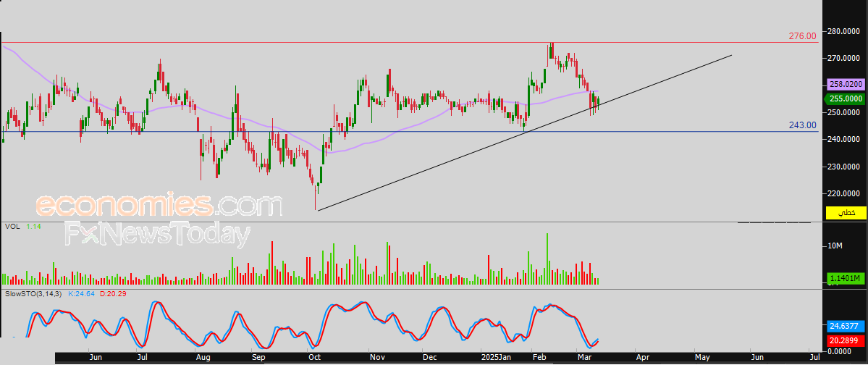
Task: Click the Jun label right after May
Action: [x=757, y=358]
